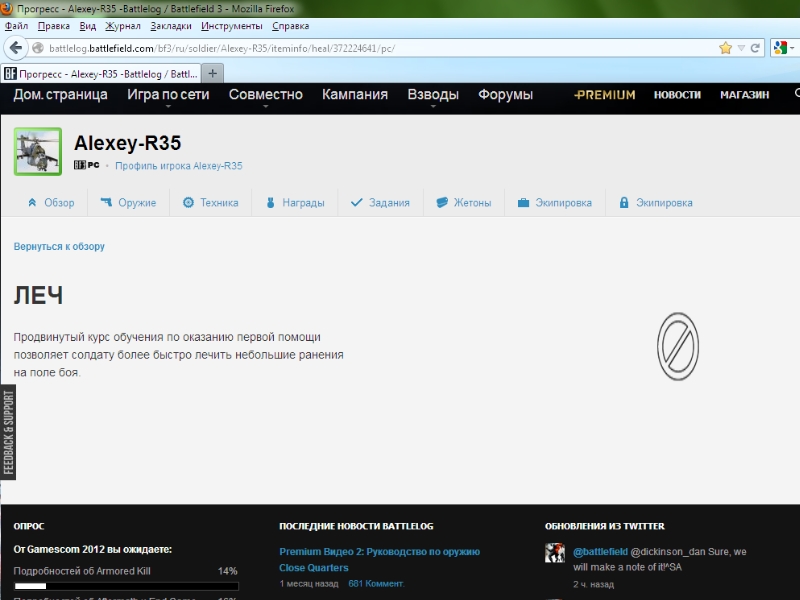Image resolution: width=800 pixels, height=600 pixels.
Task: Expand the Взводы navigation menu
Action: tap(433, 95)
